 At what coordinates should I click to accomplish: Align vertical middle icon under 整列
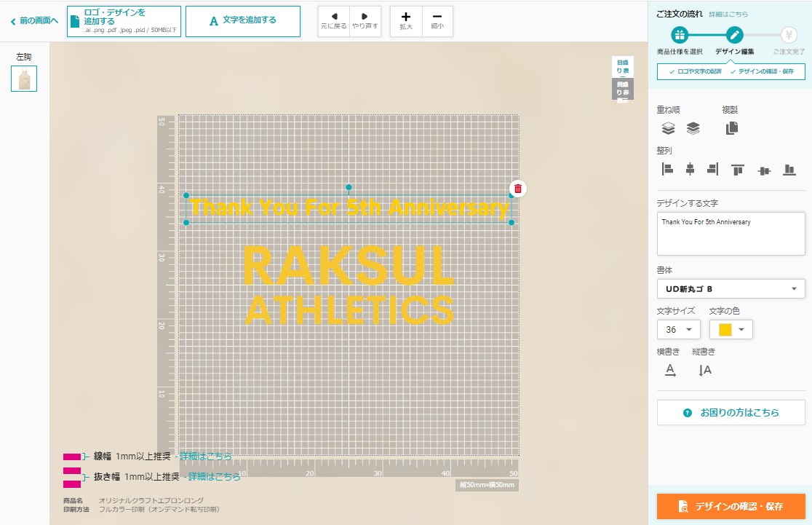pyautogui.click(x=764, y=170)
